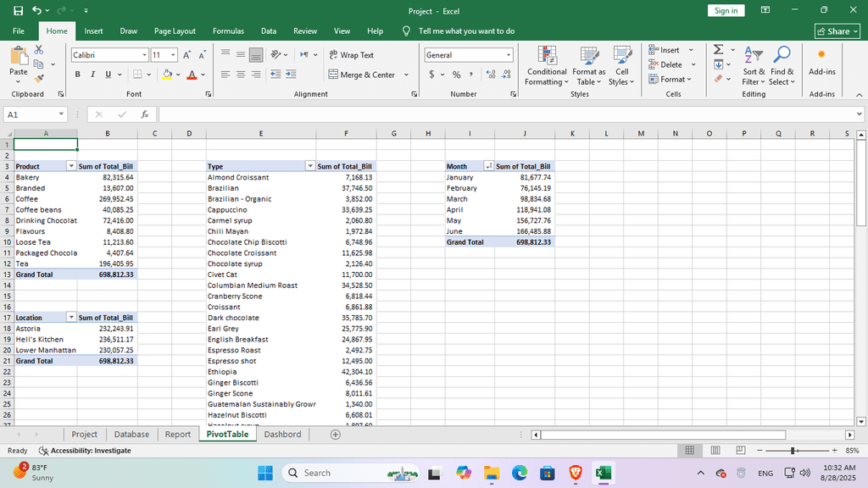Click the Save icon in title bar
This screenshot has height=488, width=868.
pyautogui.click(x=18, y=10)
